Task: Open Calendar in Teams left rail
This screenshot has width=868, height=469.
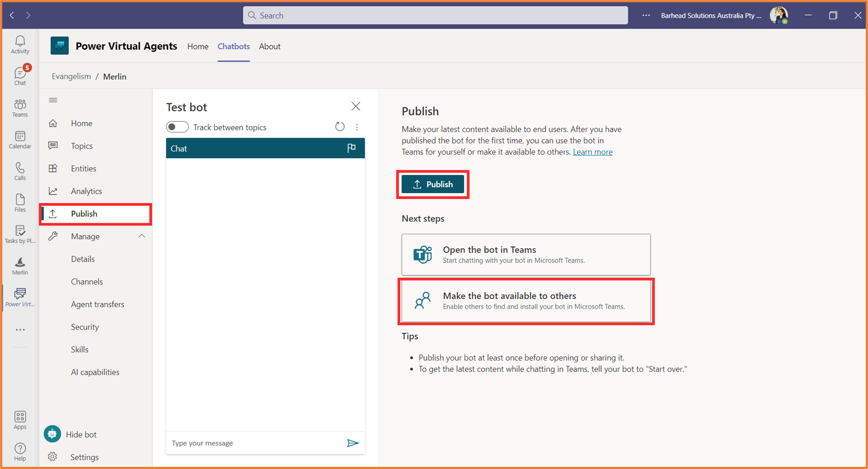Action: (x=20, y=140)
